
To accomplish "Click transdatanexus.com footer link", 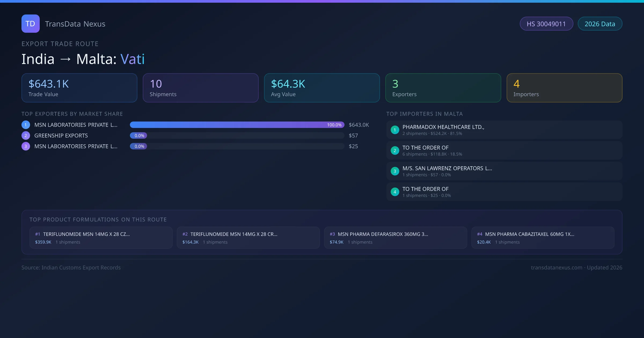I will click(x=557, y=267).
